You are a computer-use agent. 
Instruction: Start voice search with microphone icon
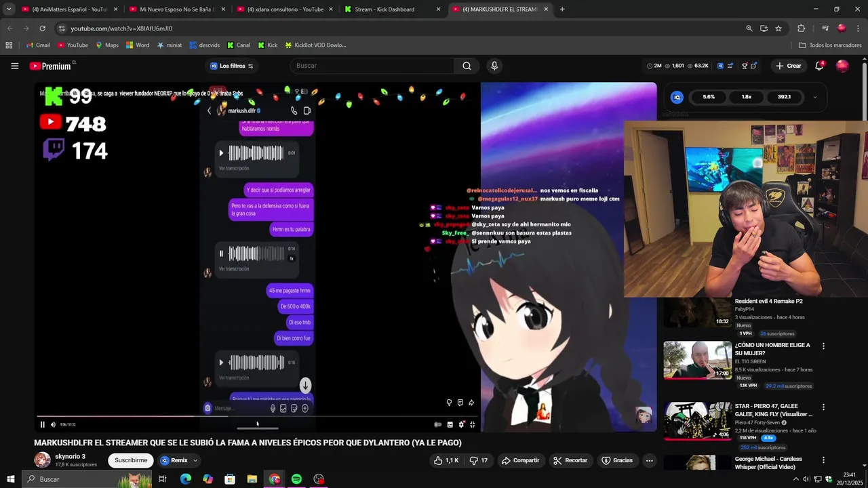494,66
